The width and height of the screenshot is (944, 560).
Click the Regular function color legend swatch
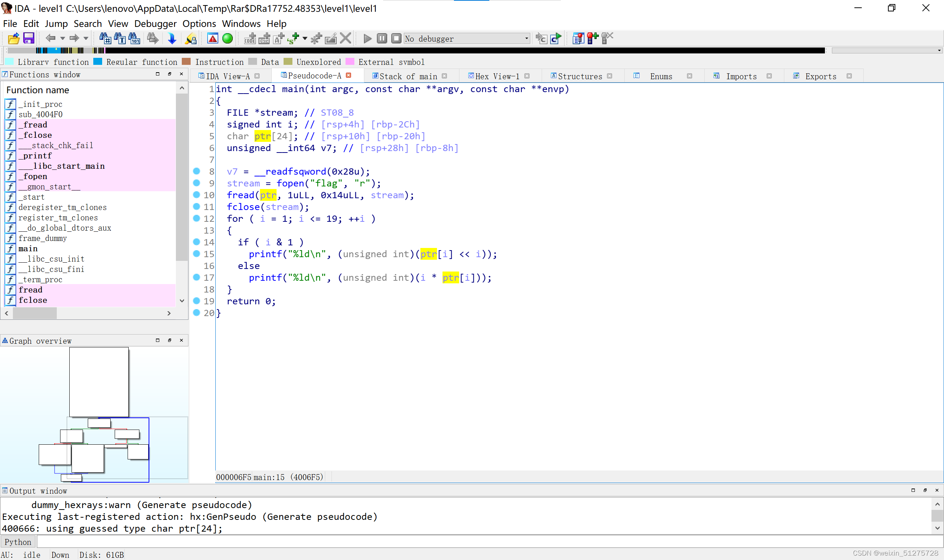pos(98,62)
